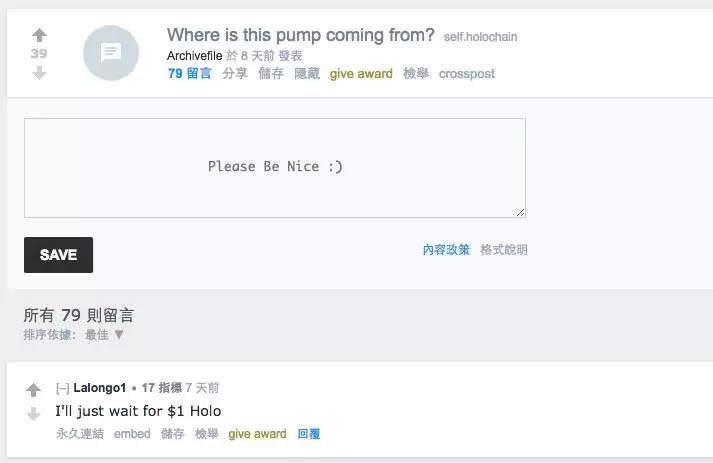Open the post title link
713x463 pixels.
[301, 36]
